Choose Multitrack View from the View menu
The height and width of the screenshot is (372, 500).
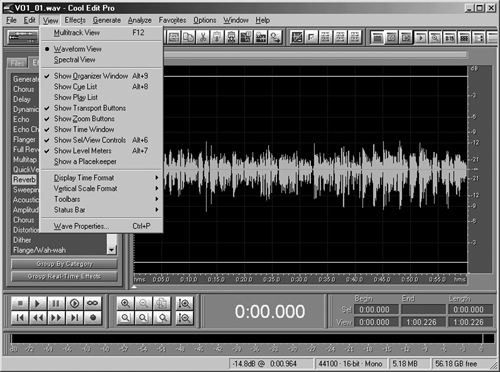[101, 33]
